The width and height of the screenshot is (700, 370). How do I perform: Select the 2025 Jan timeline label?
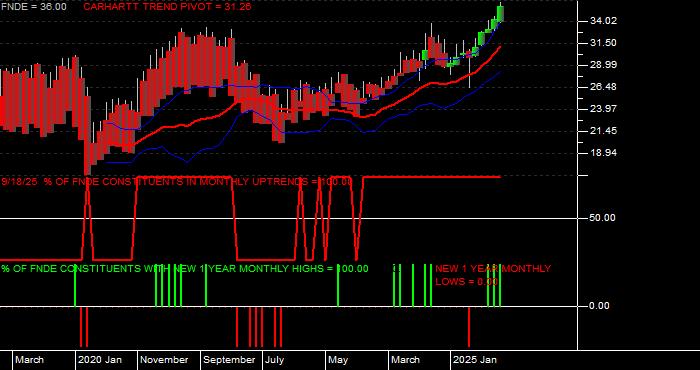[x=475, y=360]
